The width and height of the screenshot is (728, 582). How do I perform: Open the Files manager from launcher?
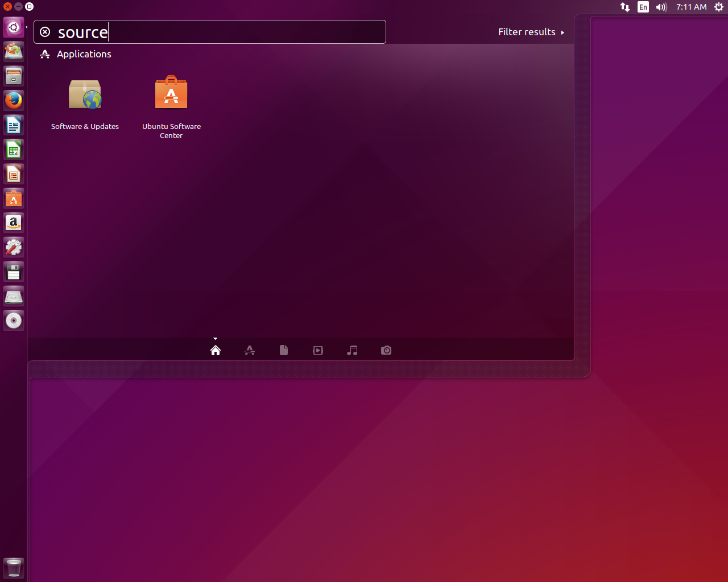tap(14, 76)
